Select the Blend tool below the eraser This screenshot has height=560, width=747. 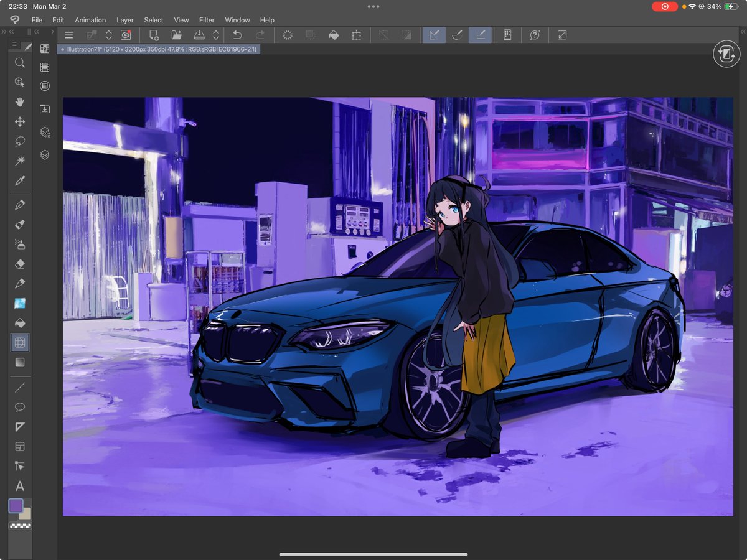(20, 284)
